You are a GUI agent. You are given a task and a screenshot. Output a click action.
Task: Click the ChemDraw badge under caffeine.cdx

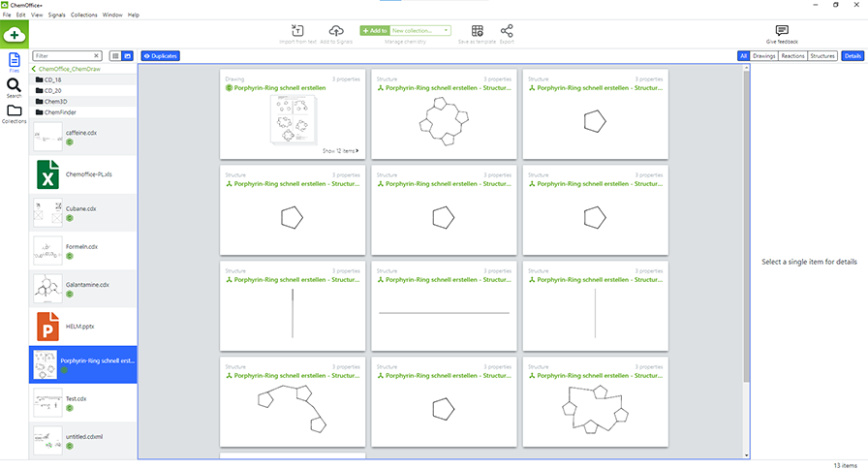pyautogui.click(x=70, y=142)
